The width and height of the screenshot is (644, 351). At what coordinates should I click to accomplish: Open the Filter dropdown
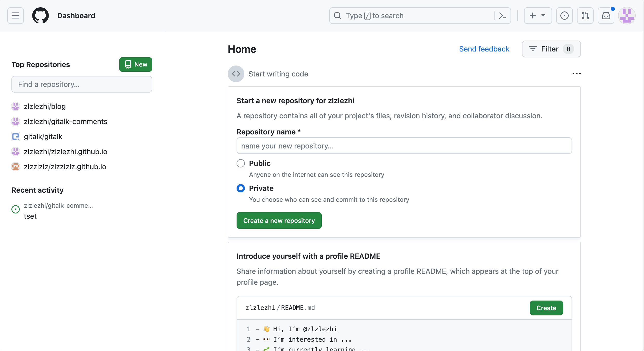(x=551, y=49)
